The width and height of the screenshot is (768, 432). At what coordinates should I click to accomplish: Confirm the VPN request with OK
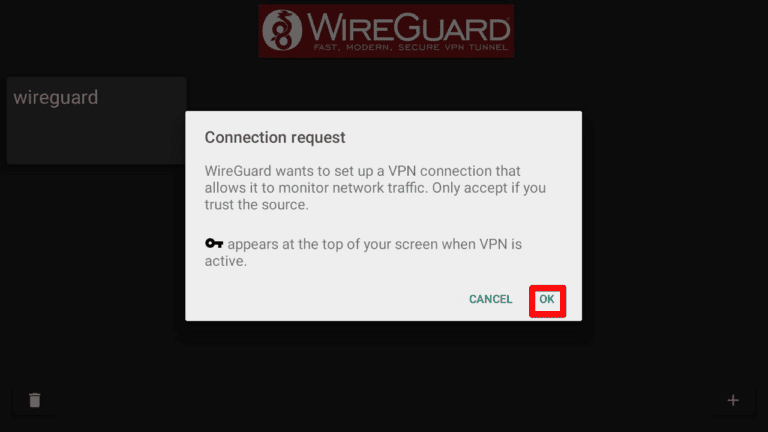point(547,299)
